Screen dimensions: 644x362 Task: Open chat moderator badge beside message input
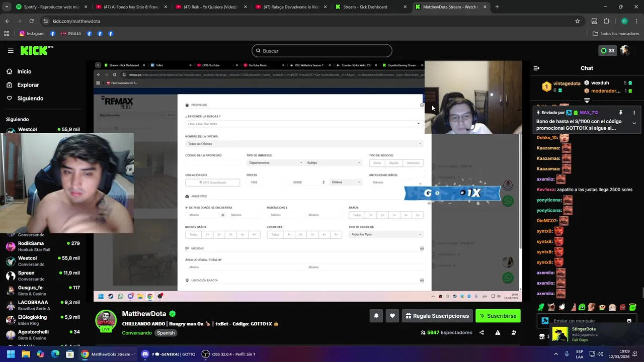pos(545,321)
